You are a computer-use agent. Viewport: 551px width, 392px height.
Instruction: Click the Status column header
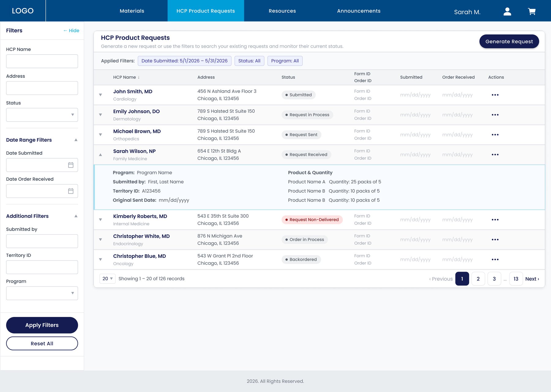(288, 77)
